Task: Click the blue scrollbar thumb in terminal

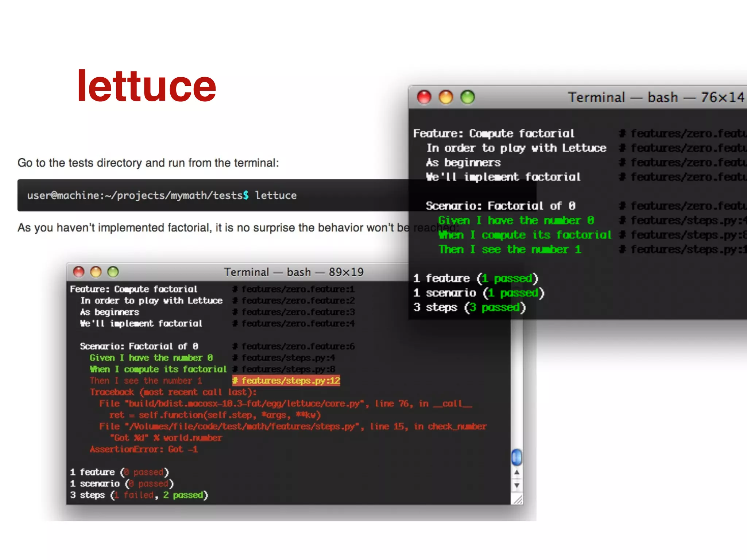Action: click(516, 457)
